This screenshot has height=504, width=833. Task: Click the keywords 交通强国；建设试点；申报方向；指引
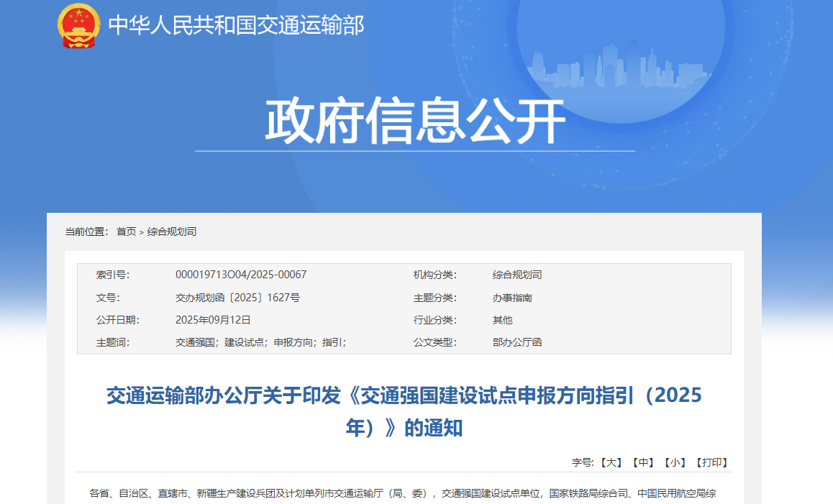tap(262, 342)
